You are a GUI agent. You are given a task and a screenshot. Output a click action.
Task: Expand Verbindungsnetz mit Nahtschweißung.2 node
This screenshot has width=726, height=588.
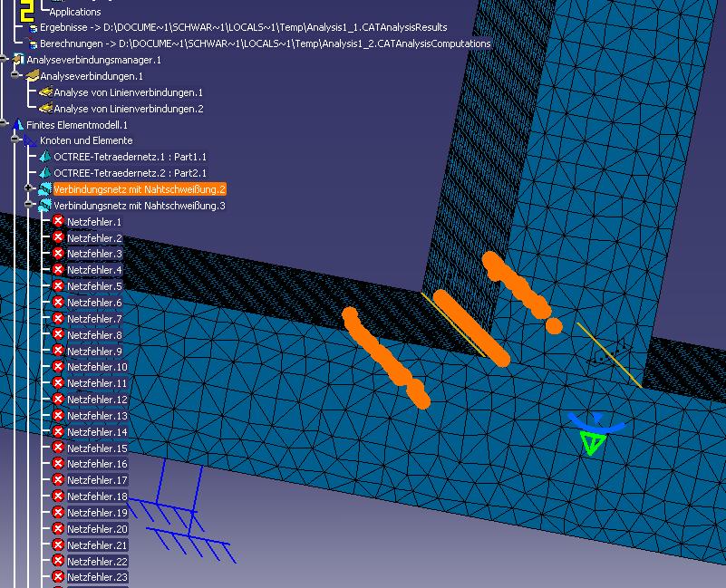tap(29, 188)
